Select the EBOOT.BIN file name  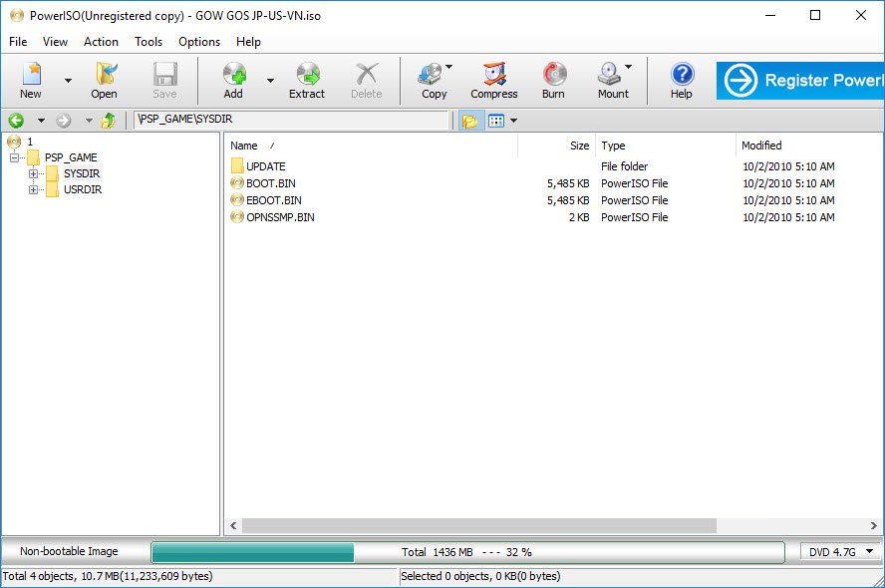click(x=274, y=200)
